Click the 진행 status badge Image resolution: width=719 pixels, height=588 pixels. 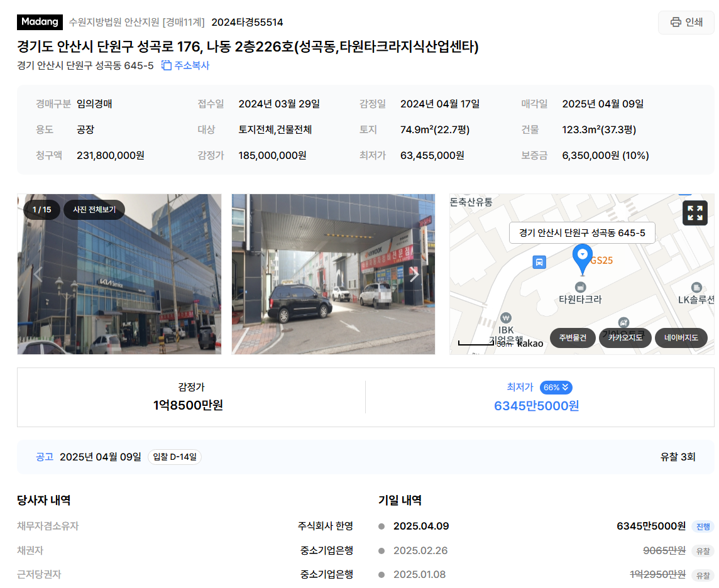pos(703,526)
